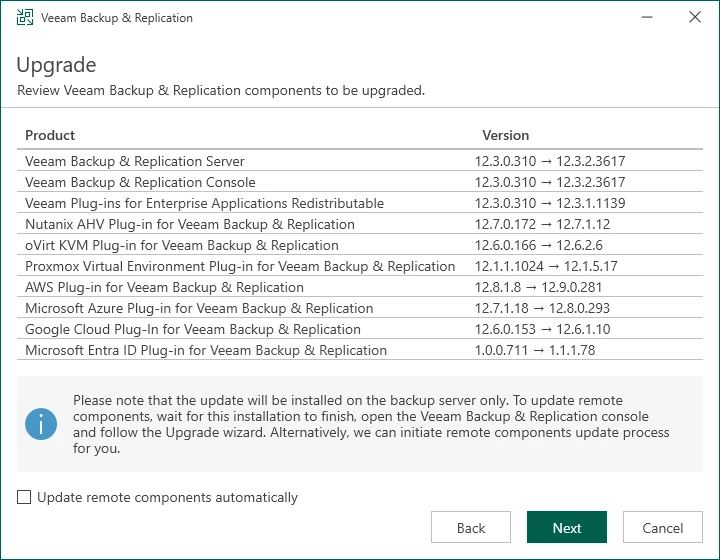Viewport: 720px width, 560px height.
Task: Select Veeam Backup & Replication Console row
Action: tap(140, 182)
